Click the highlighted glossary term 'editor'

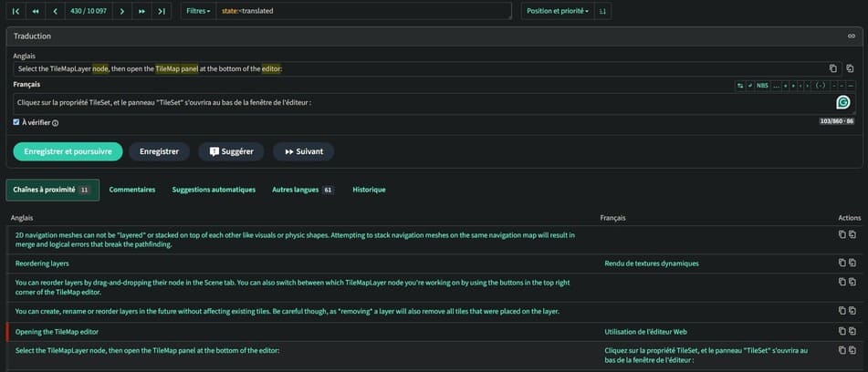coord(271,68)
